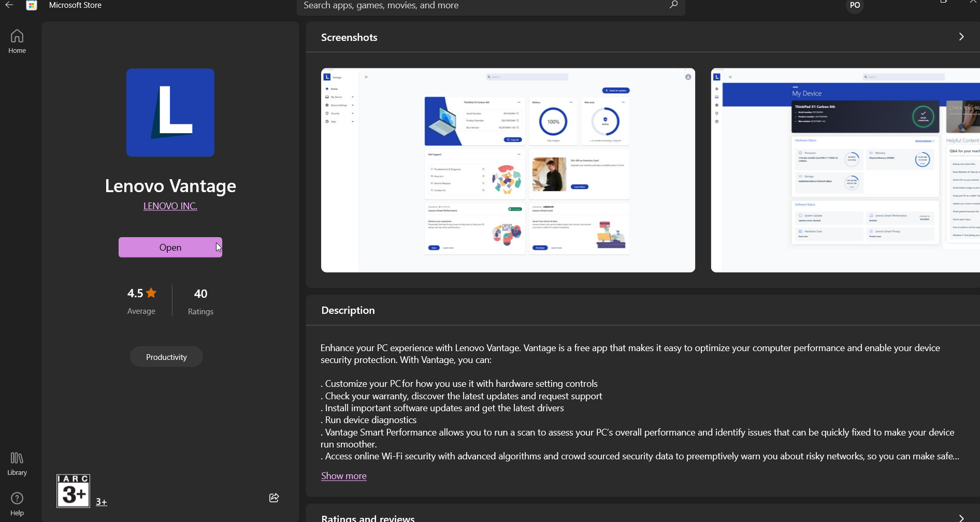Open the first Vantage dashboard screenshot

pyautogui.click(x=508, y=170)
